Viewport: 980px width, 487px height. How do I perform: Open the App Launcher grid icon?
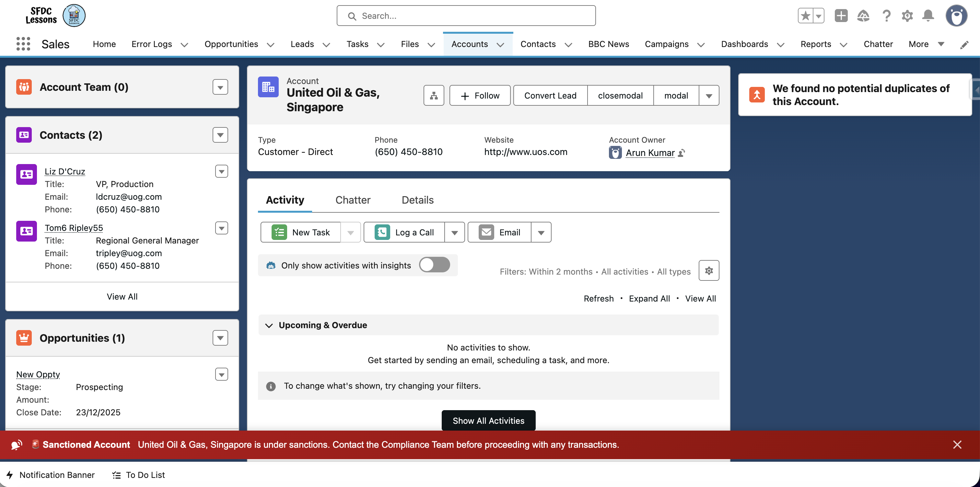pyautogui.click(x=23, y=44)
